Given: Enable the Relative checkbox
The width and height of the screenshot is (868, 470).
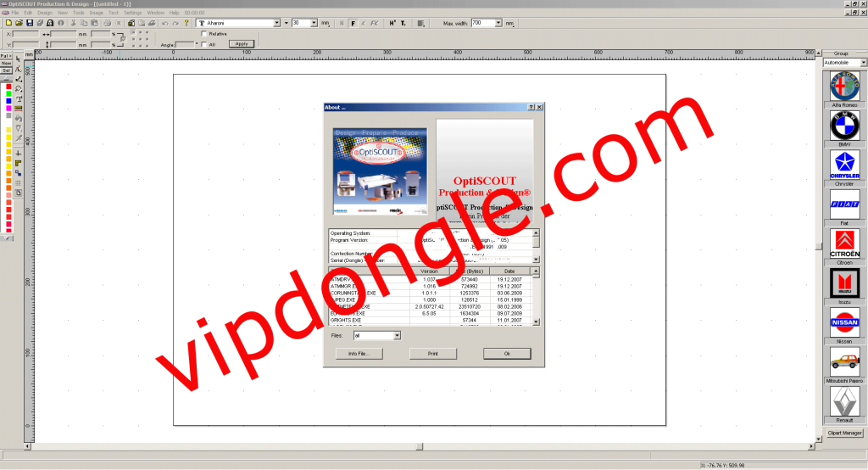Looking at the screenshot, I should (203, 34).
